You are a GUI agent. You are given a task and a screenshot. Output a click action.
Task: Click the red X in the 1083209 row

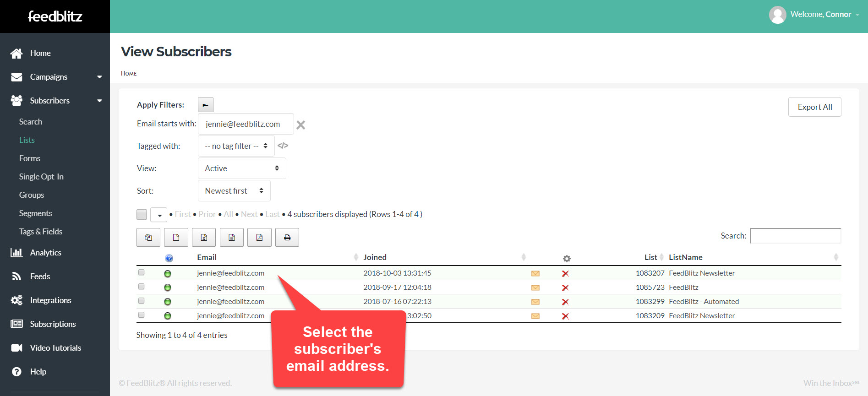565,316
